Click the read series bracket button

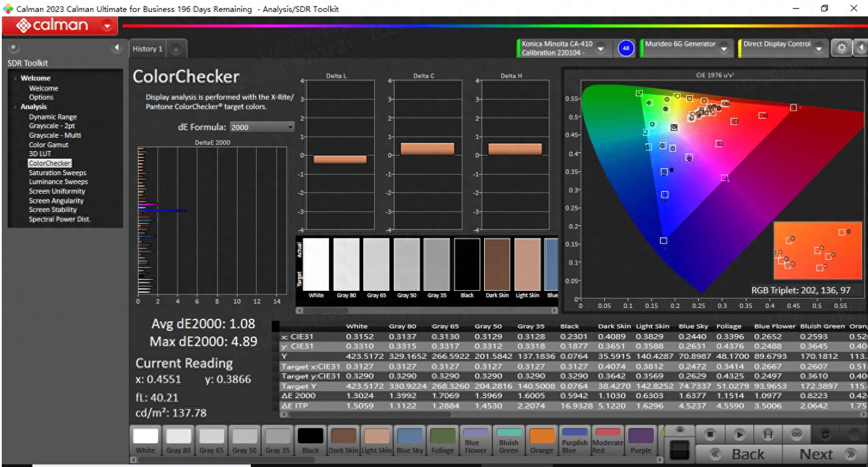coord(768,434)
